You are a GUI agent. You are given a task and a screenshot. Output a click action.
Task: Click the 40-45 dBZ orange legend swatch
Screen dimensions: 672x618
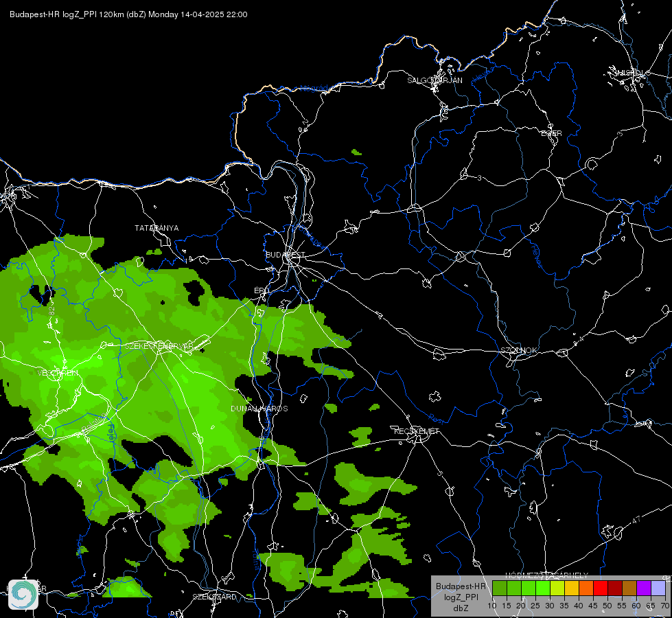pos(586,588)
